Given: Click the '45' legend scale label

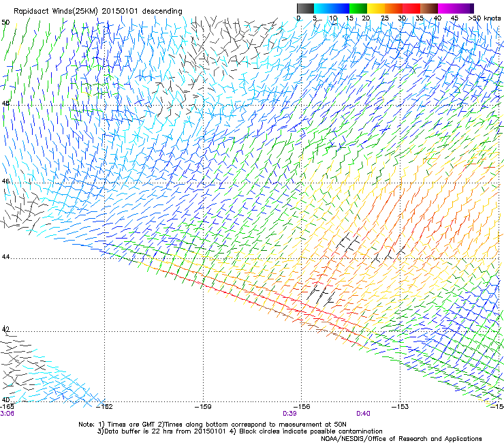Looking at the screenshot, I should click(454, 18).
